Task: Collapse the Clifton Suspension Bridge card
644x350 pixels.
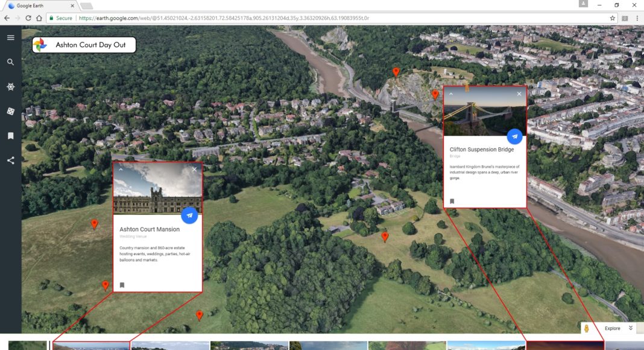Action: (x=450, y=94)
